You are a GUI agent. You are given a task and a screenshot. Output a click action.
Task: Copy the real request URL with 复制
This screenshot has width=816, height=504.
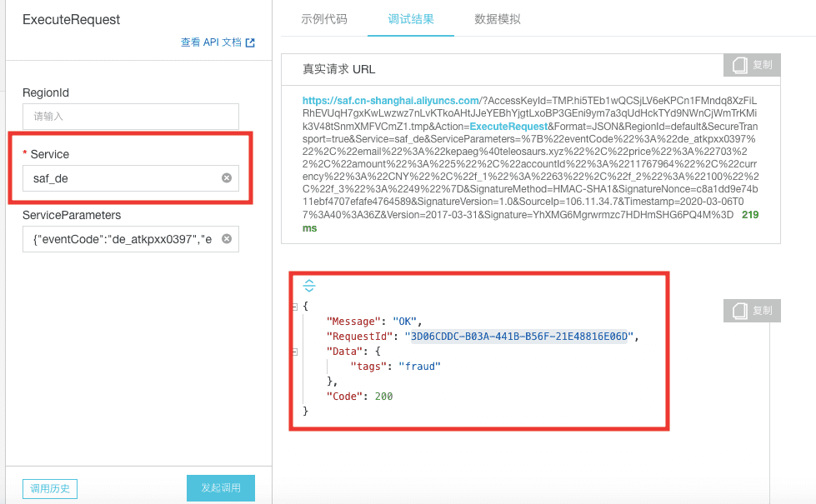click(x=752, y=65)
